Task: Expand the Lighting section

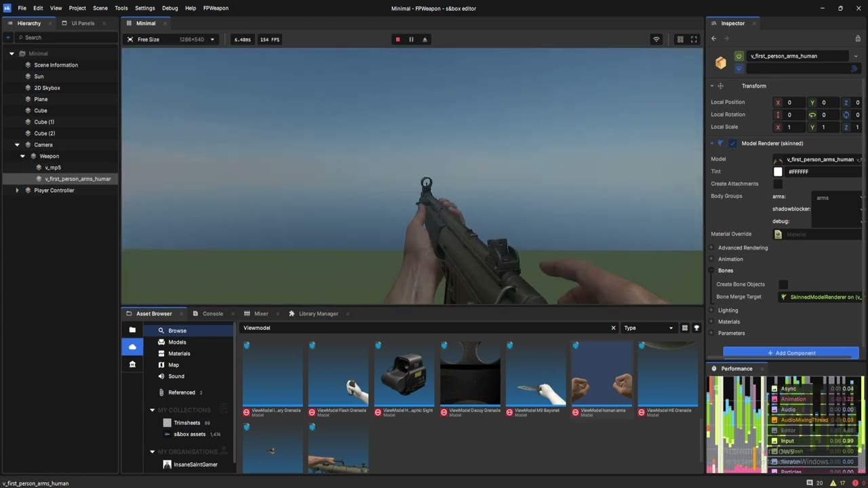Action: pos(728,310)
